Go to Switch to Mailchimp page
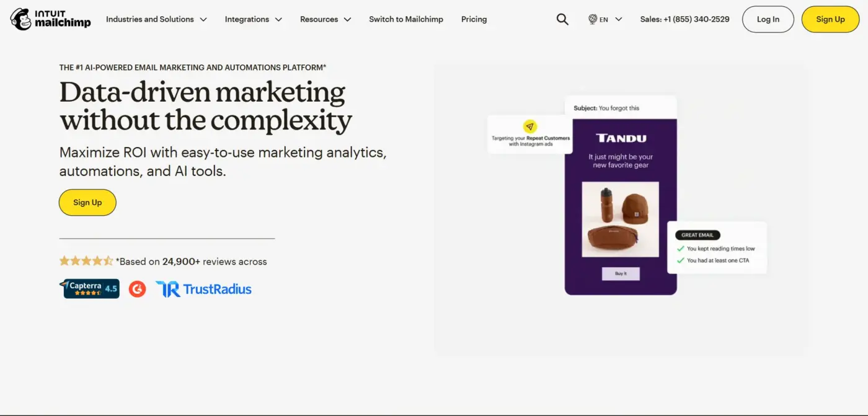This screenshot has width=868, height=416. pos(406,19)
